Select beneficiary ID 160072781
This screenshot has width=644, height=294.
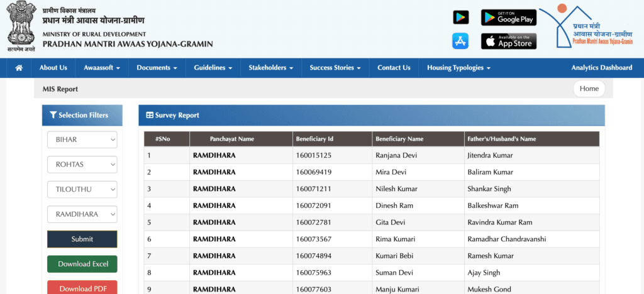tap(313, 222)
